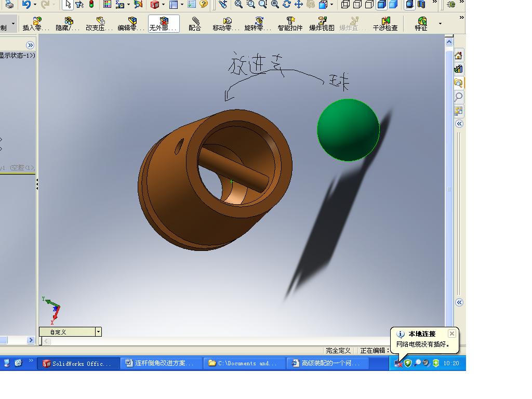
Task: Choose the Zoom to Fit magnifier
Action: pyautogui.click(x=238, y=4)
